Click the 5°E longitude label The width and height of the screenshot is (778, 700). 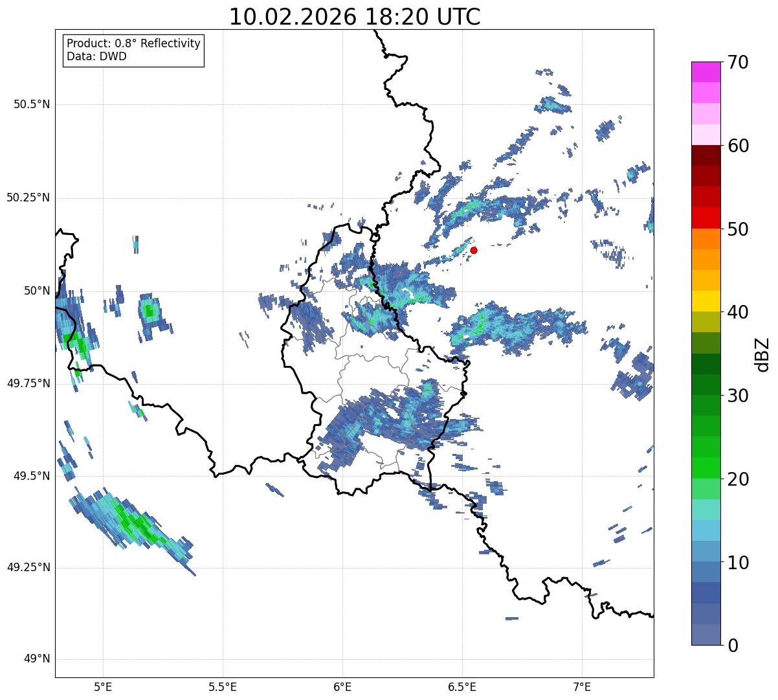coord(103,686)
